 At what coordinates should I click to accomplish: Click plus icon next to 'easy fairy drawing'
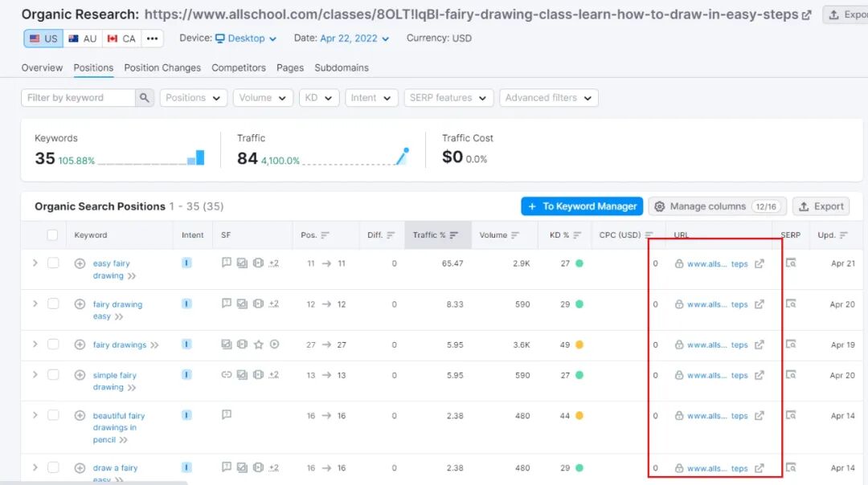[80, 263]
